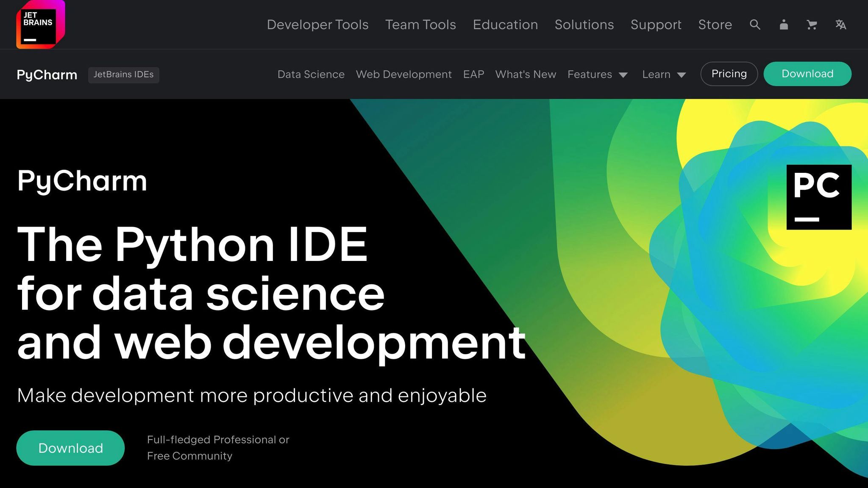Click the green Download button in the navbar
Screen dimensions: 868x488
(807, 74)
